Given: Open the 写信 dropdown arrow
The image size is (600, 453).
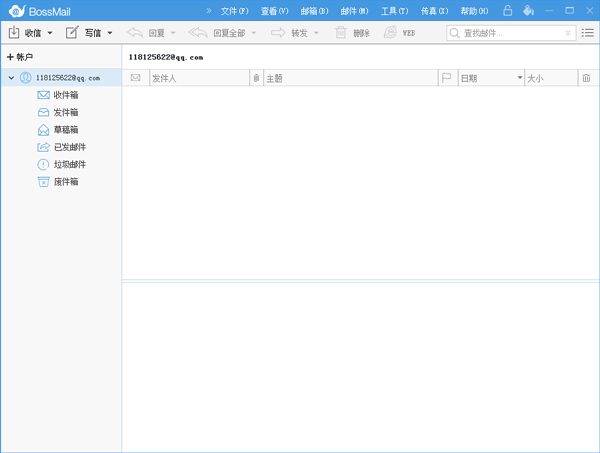Looking at the screenshot, I should click(x=110, y=33).
